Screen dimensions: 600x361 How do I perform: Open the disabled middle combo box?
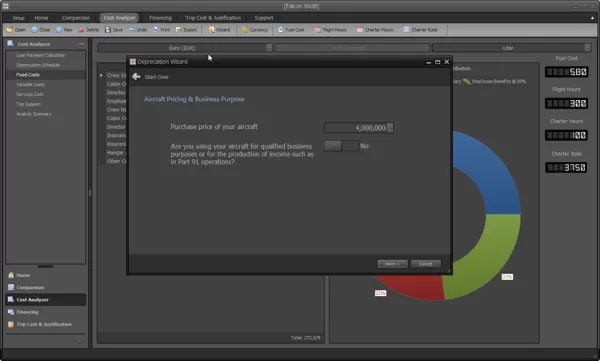click(x=352, y=48)
